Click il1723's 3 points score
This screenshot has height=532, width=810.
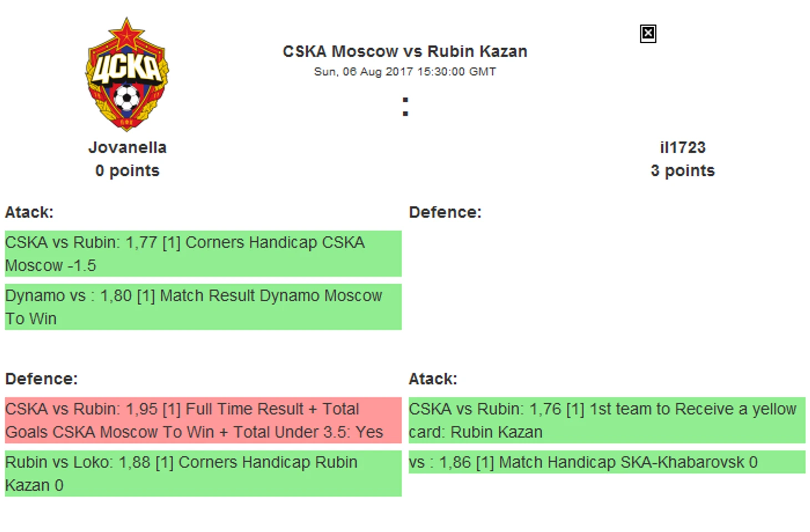(x=682, y=171)
